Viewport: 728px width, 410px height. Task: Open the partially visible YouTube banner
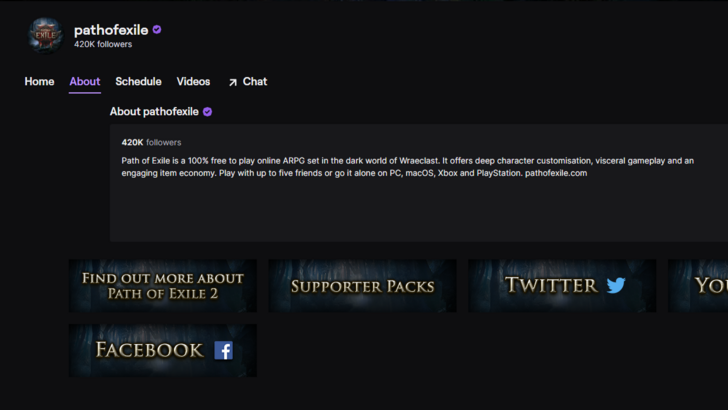coord(698,286)
